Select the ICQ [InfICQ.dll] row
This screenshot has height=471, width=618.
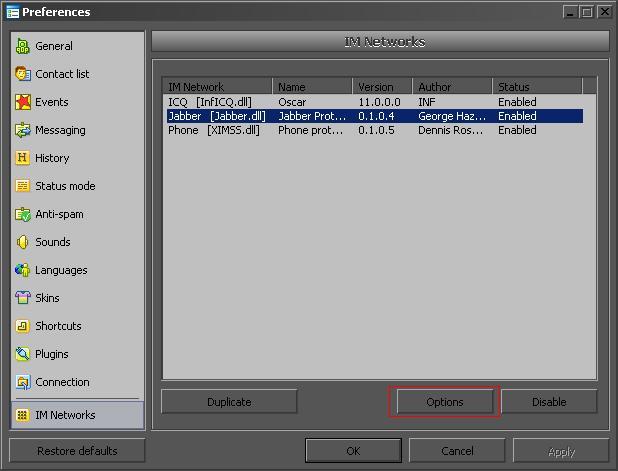[373, 102]
